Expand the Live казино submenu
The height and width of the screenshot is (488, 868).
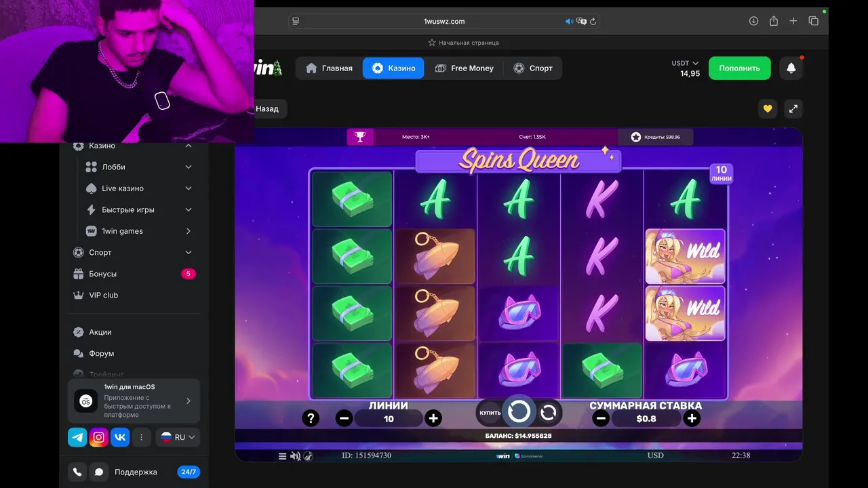(189, 188)
